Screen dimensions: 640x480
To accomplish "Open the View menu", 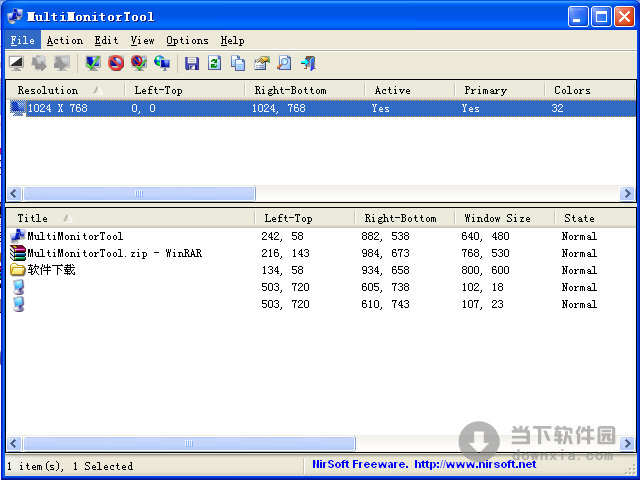I will click(x=142, y=40).
